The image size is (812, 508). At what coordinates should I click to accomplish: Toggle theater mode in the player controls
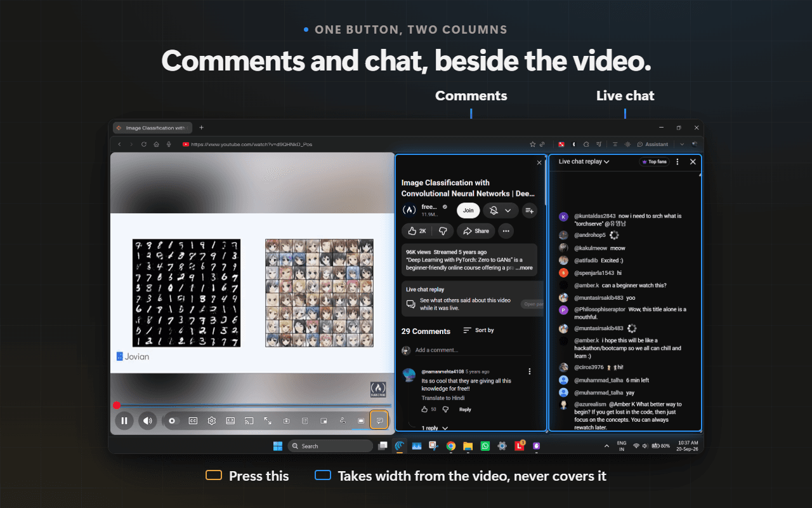[x=230, y=420]
